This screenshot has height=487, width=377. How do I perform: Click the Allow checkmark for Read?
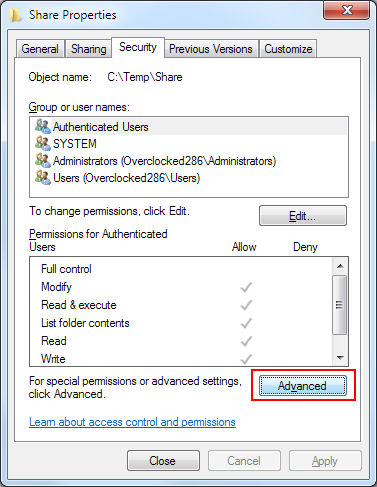(246, 341)
